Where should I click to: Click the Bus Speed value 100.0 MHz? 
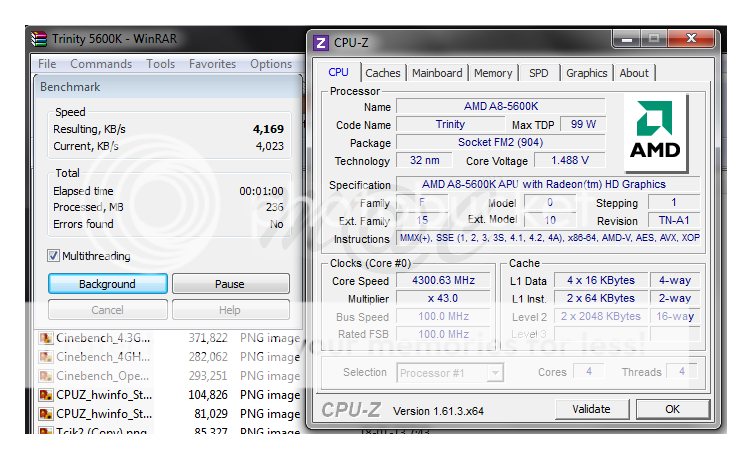click(x=444, y=317)
